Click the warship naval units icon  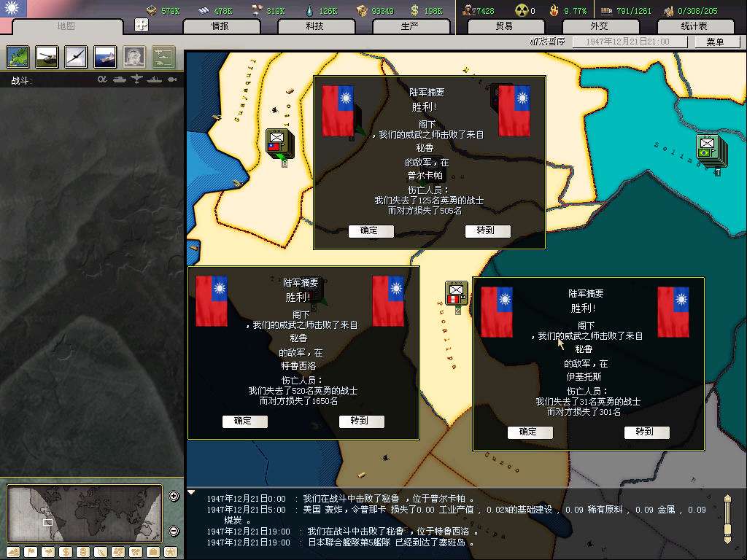105,56
